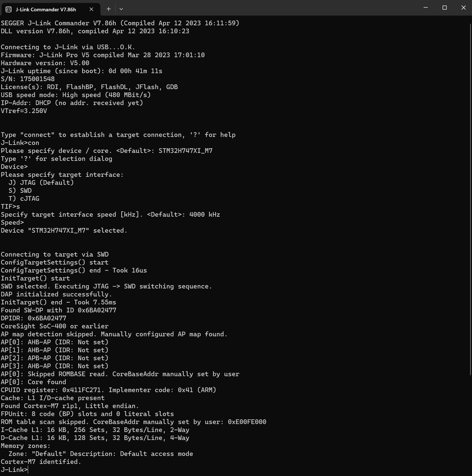This screenshot has height=476, width=472.
Task: Open a new tab with the plus button
Action: pos(109,9)
